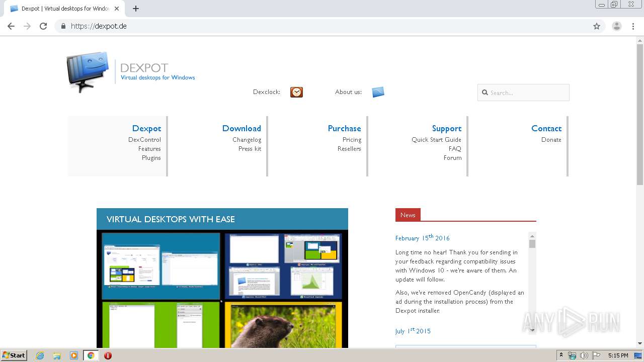Screen dimensions: 644x362
Task: Open a new browser tab
Action: 136,9
